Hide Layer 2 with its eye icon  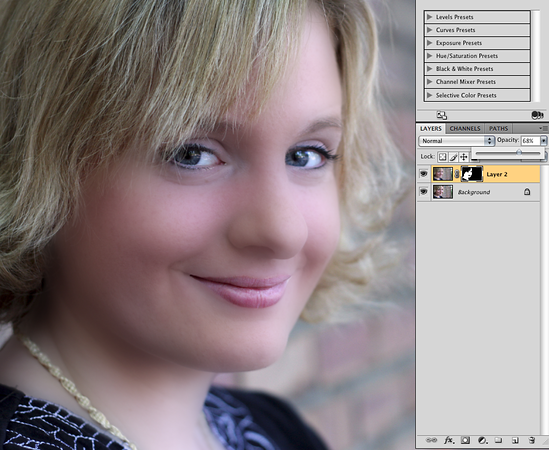(x=424, y=174)
